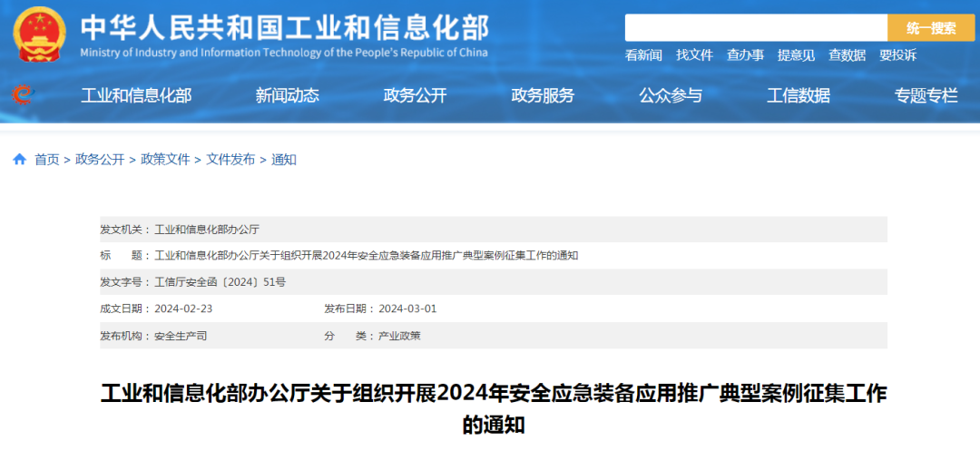980x451 pixels.
Task: Open the 工业和信息化部 nav menu
Action: 136,95
